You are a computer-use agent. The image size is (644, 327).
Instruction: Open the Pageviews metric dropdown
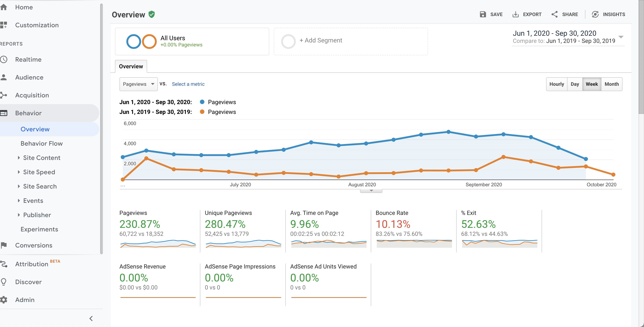(138, 84)
